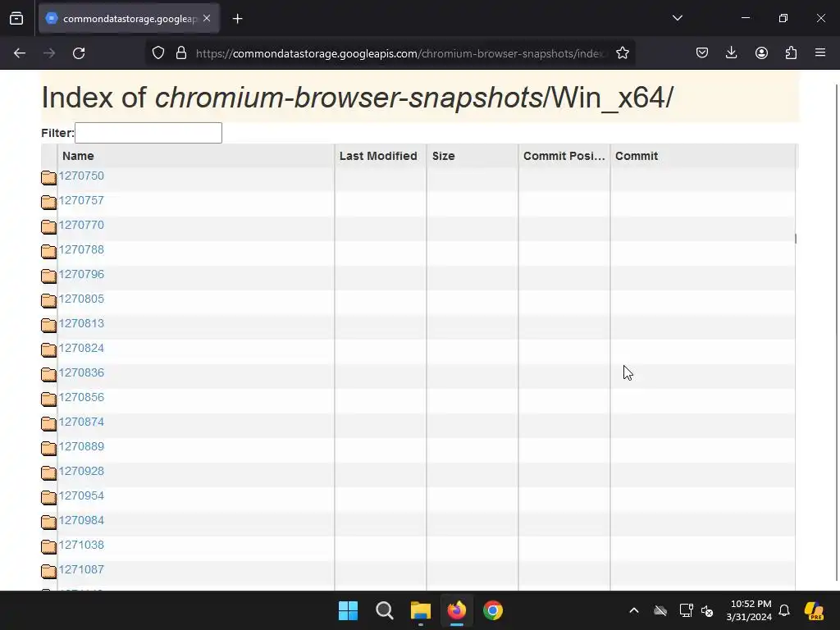Launch Google Chrome from taskbar
This screenshot has height=630, width=840.
(493, 610)
